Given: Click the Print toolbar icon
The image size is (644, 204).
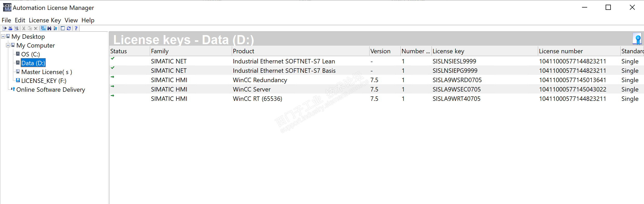Looking at the screenshot, I should click(x=10, y=28).
